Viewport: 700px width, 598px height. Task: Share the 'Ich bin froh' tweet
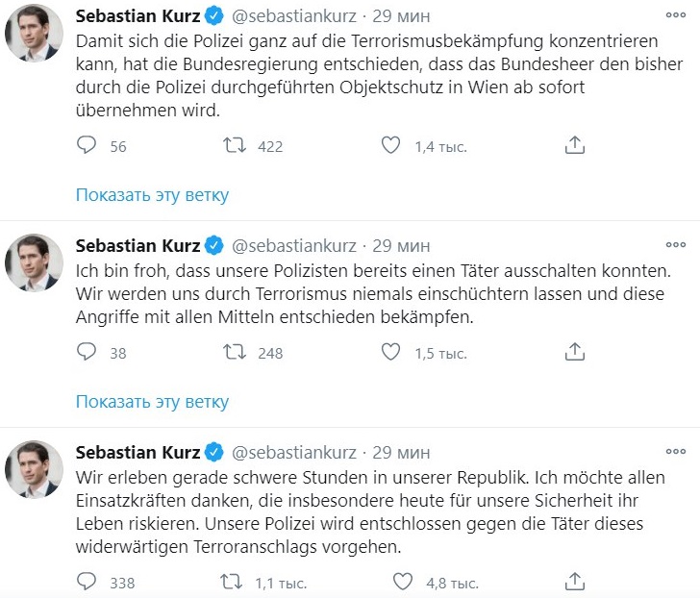click(574, 353)
